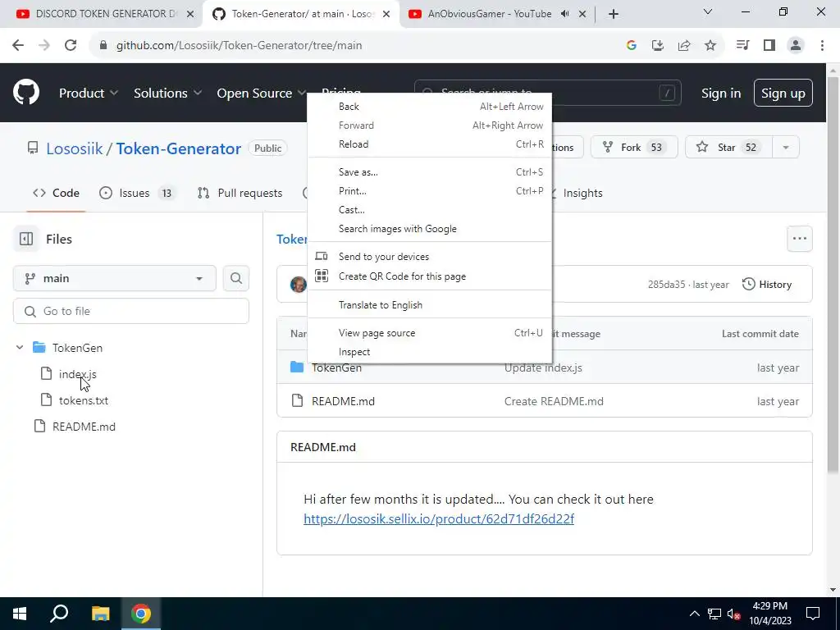Open the lososik.sellix.io product link
Image resolution: width=840 pixels, height=630 pixels.
(439, 519)
